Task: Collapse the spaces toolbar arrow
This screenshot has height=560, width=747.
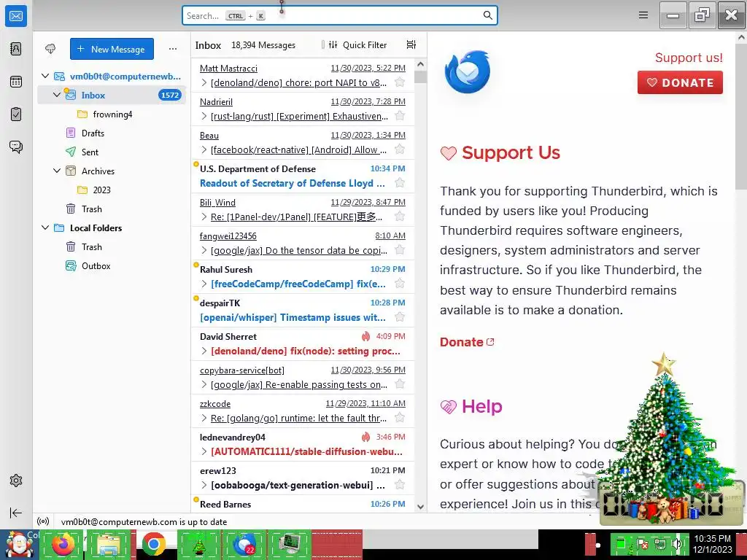Action: point(16,513)
